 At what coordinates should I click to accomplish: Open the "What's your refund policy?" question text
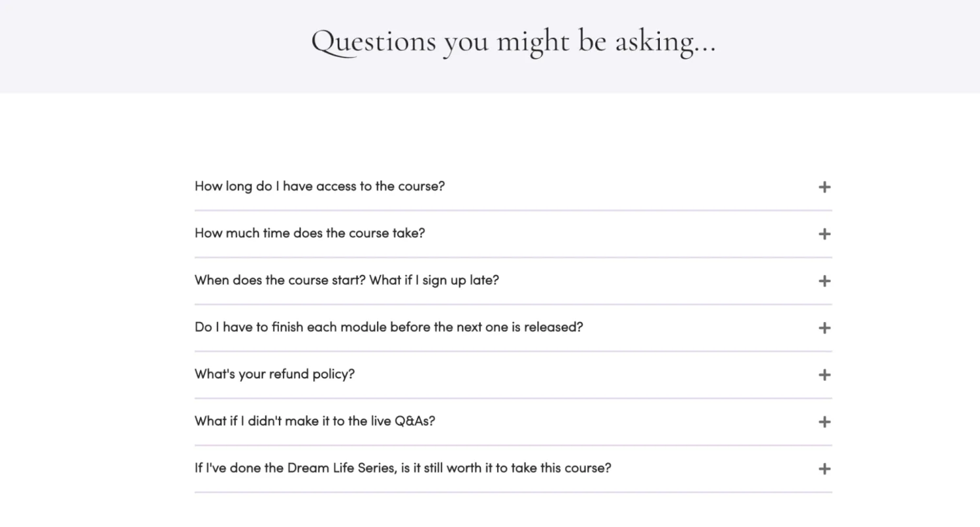pyautogui.click(x=274, y=374)
